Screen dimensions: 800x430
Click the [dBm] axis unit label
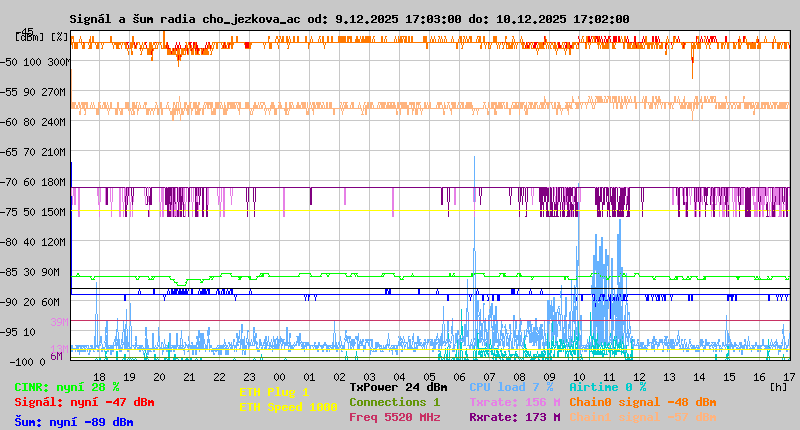[x=28, y=36]
